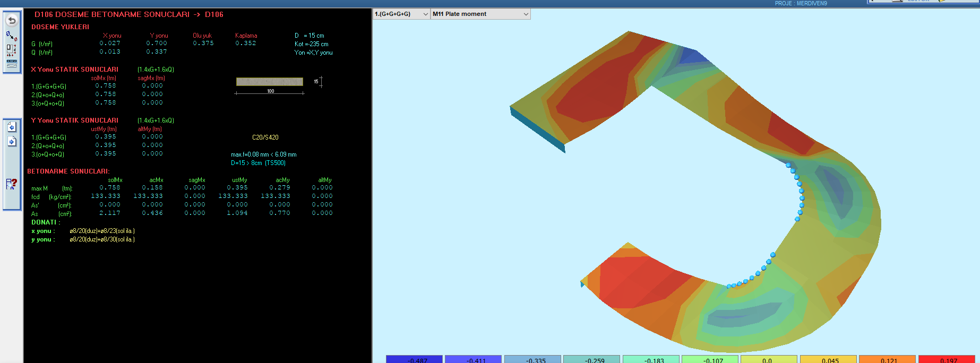980x363 pixels.
Task: Click the slab cross-section thumbnail
Action: 270,82
